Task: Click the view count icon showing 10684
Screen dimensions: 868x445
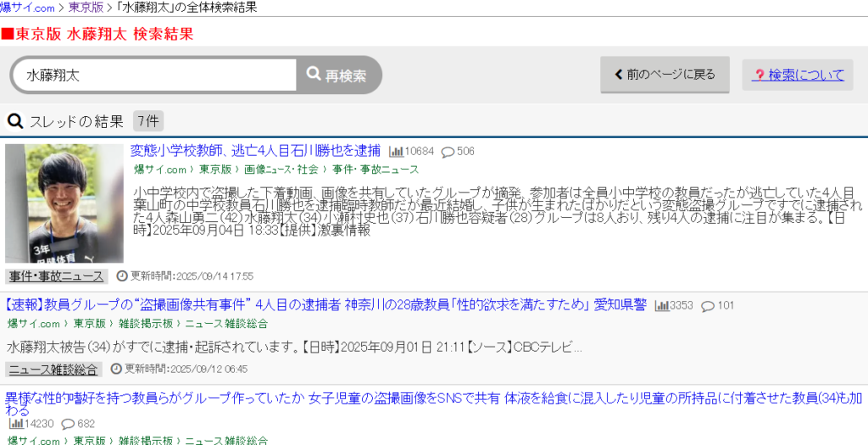Action: pos(396,152)
